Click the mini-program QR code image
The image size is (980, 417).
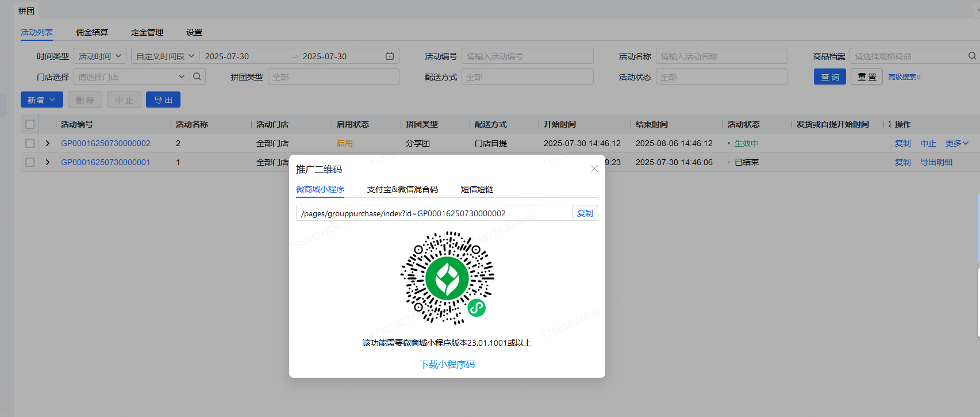coord(447,278)
